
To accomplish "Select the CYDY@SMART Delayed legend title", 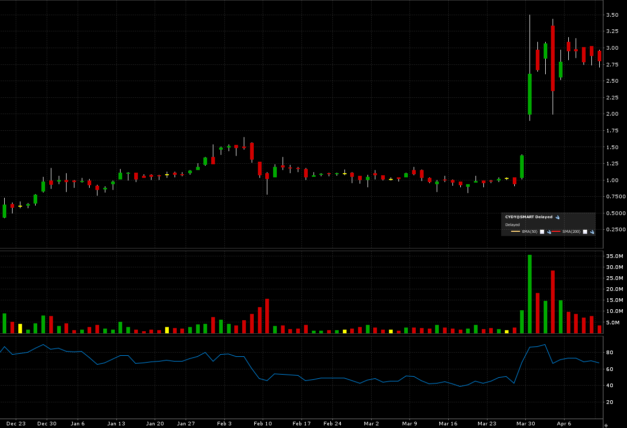I will 528,216.
